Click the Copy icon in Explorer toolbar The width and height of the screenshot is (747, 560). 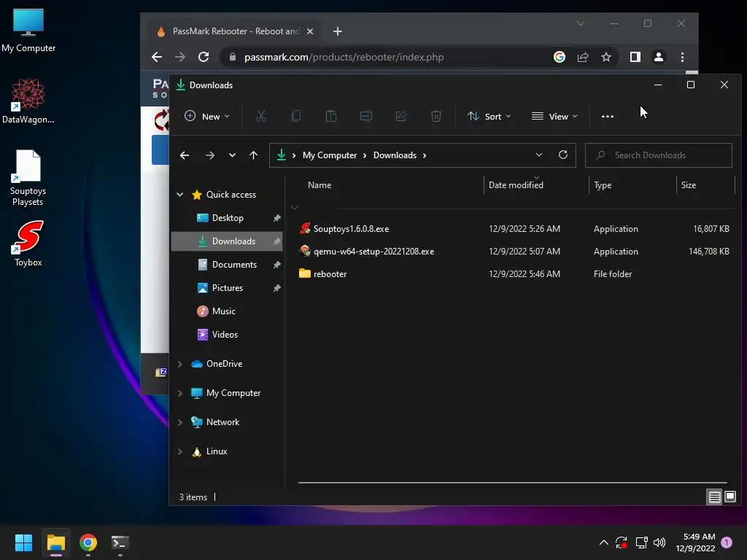pyautogui.click(x=296, y=116)
